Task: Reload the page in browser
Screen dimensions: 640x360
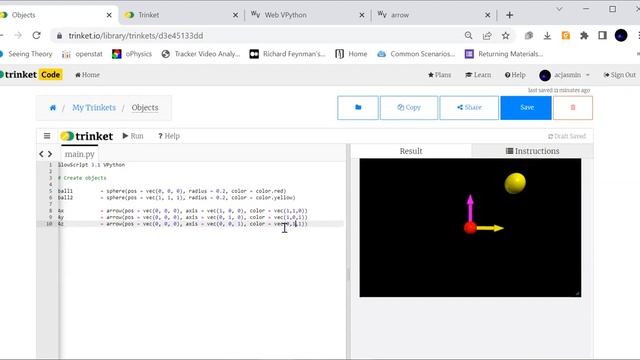Action: pos(36,36)
